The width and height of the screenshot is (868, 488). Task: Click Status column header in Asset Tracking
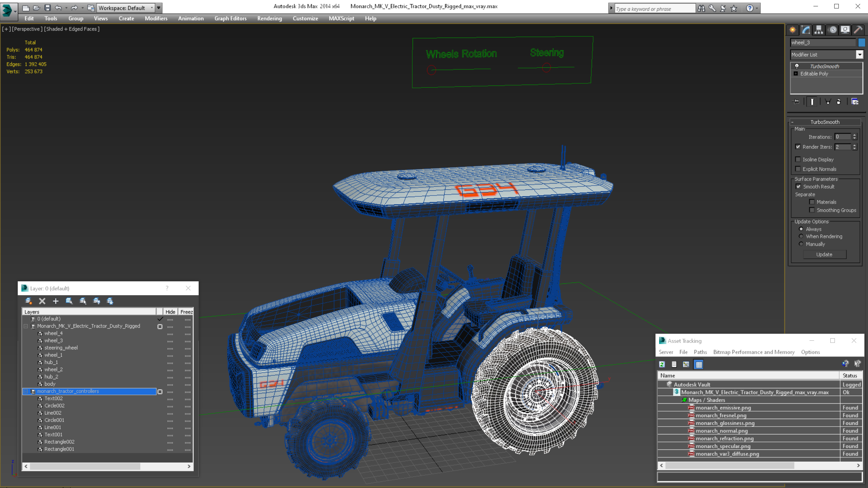(850, 376)
